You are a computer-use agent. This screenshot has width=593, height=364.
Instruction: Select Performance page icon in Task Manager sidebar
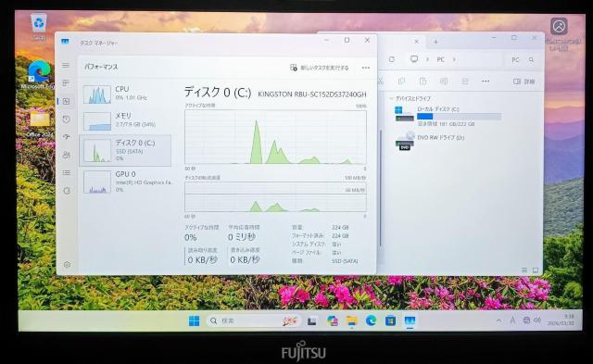pos(66,101)
